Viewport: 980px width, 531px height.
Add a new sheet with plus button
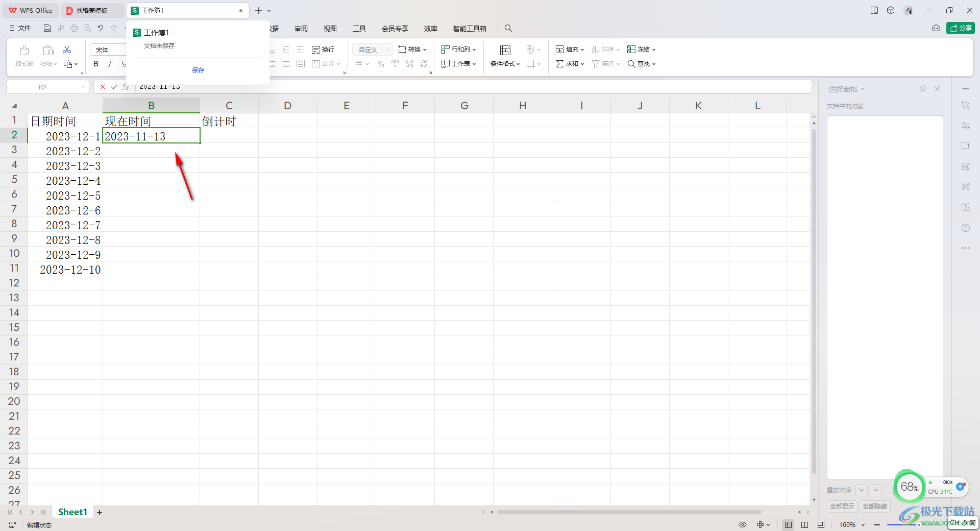pos(100,512)
